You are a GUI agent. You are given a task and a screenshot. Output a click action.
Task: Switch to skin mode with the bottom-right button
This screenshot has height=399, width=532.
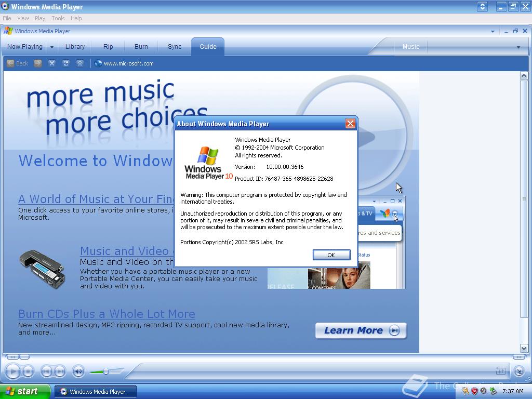[x=519, y=371]
